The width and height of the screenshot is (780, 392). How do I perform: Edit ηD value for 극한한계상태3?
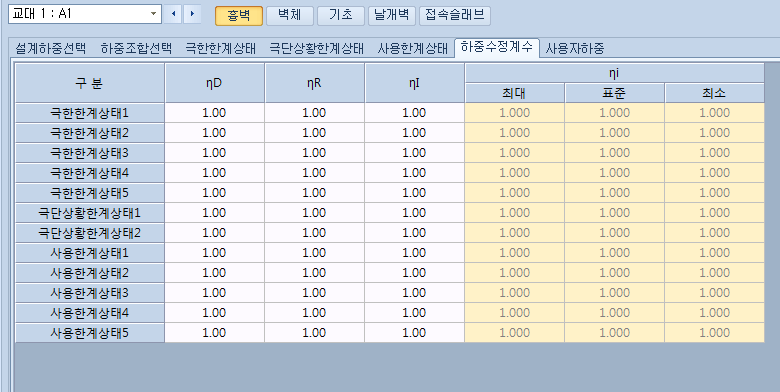point(214,153)
